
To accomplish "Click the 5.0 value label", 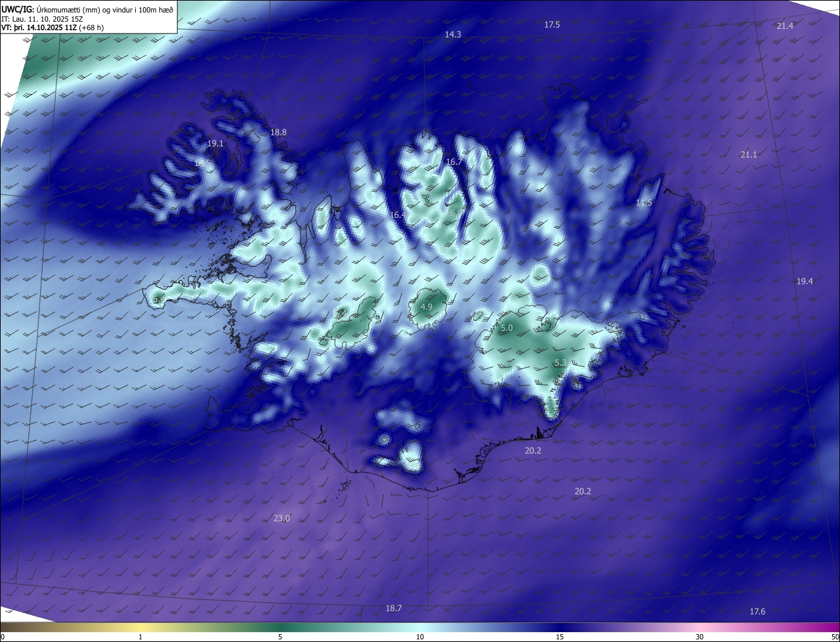I will pyautogui.click(x=507, y=328).
